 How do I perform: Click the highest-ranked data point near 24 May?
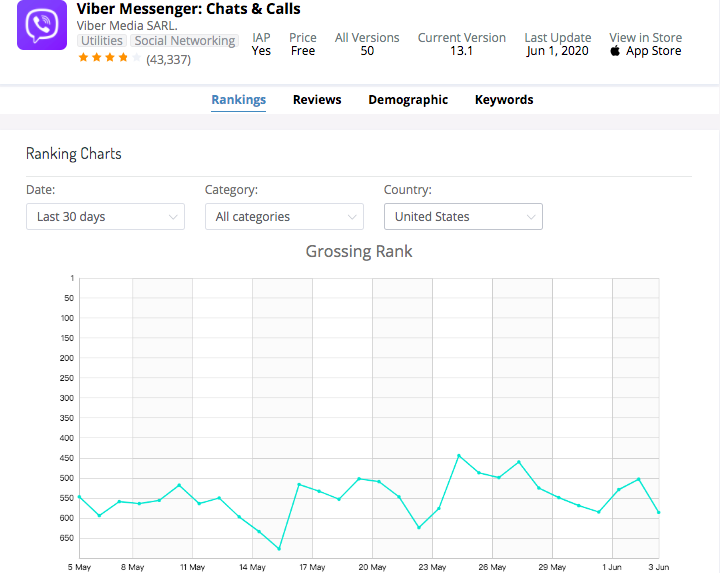point(459,455)
